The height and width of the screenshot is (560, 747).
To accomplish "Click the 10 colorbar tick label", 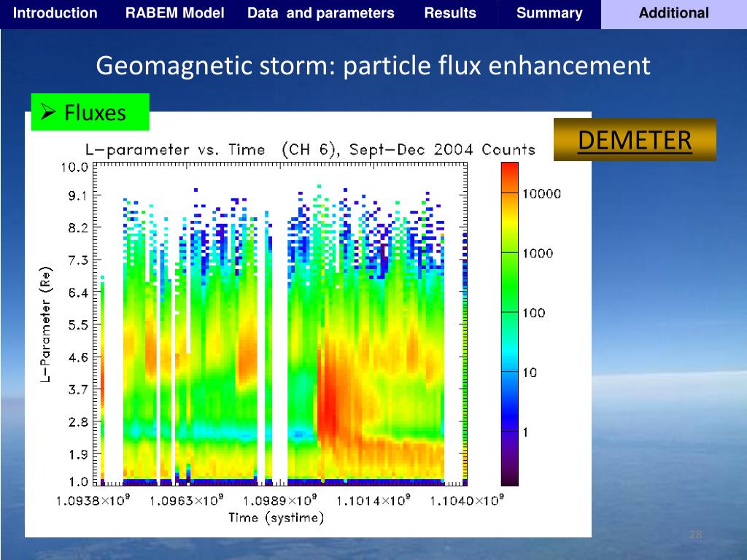I will [530, 373].
